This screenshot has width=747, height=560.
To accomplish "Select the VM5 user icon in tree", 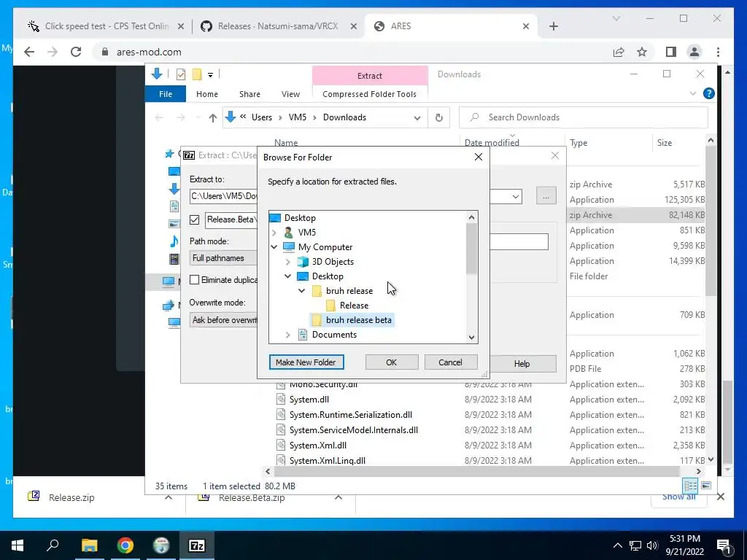I will 289,233.
